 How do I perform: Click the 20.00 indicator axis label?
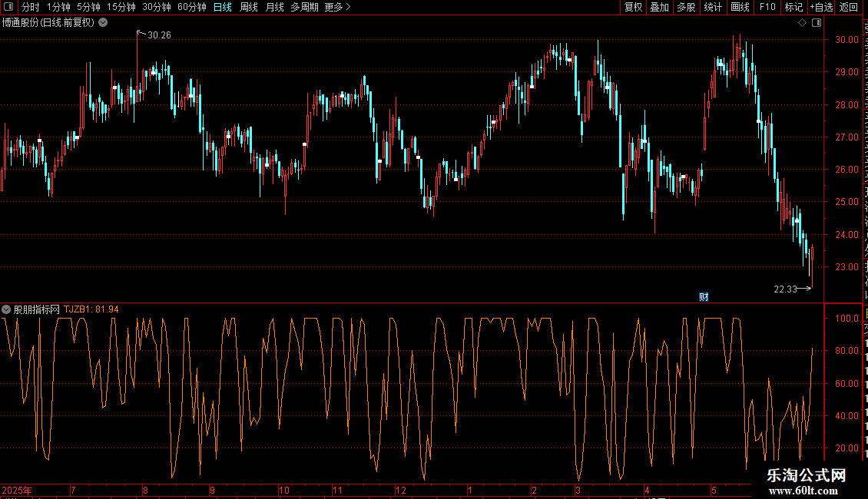847,448
